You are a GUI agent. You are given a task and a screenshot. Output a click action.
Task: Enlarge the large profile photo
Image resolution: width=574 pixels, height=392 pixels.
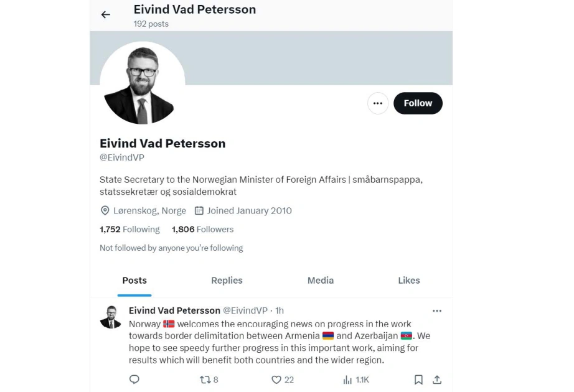pyautogui.click(x=143, y=83)
